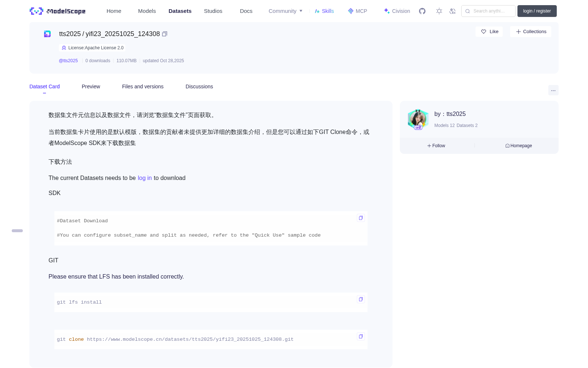The height and width of the screenshot is (368, 588).
Task: Click the log in link
Action: 145,178
